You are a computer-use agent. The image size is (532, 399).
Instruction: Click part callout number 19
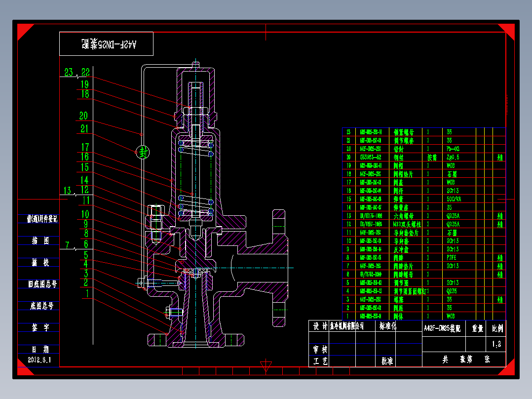(x=85, y=84)
